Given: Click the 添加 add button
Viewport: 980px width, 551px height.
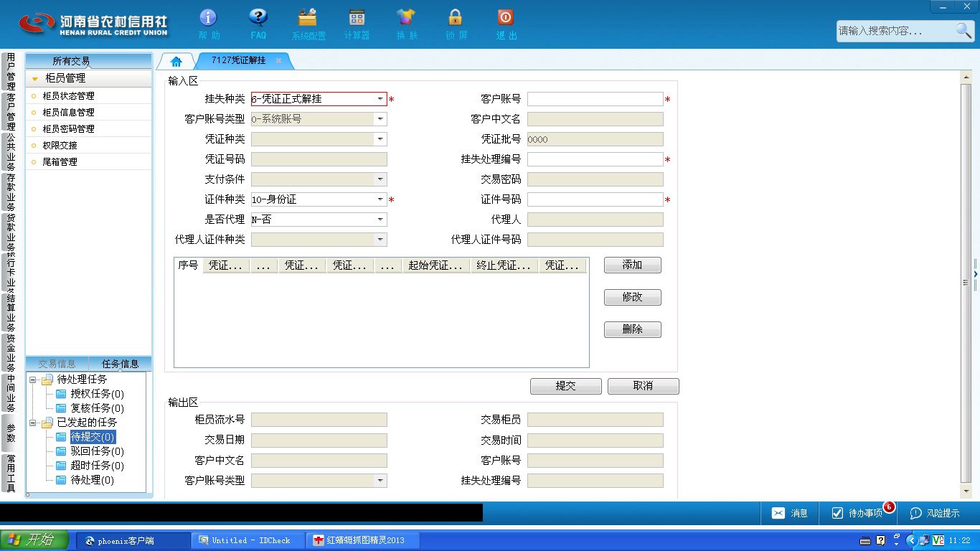Looking at the screenshot, I should (633, 265).
